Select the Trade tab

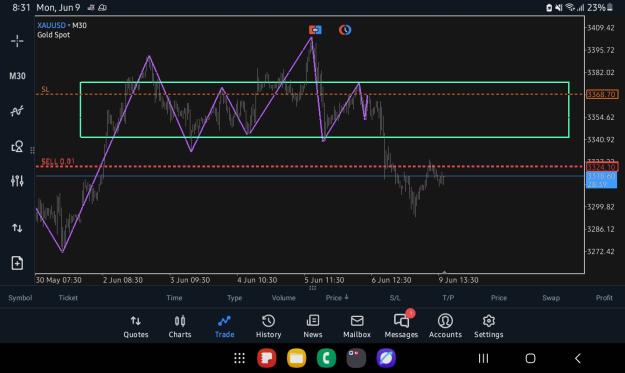(224, 326)
